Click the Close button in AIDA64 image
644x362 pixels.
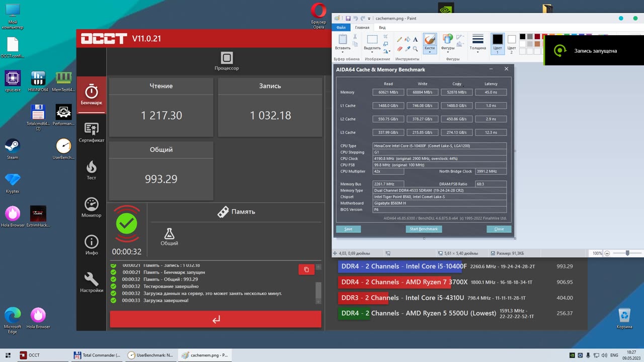click(499, 229)
